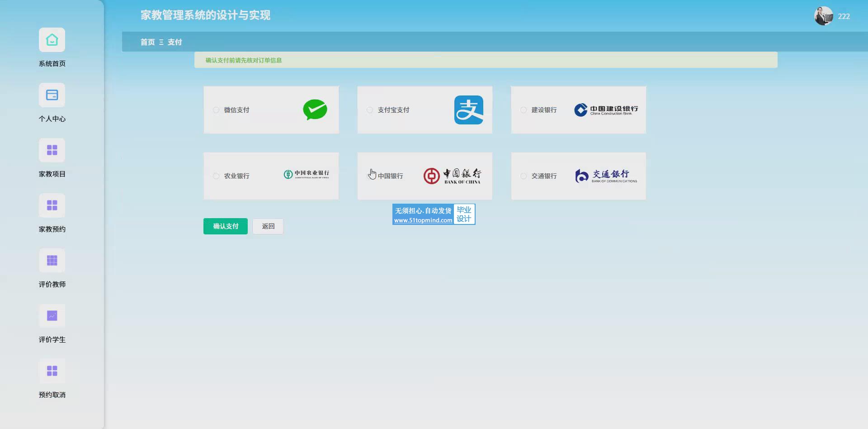Click the 评价教师 sidebar label

pyautogui.click(x=52, y=285)
